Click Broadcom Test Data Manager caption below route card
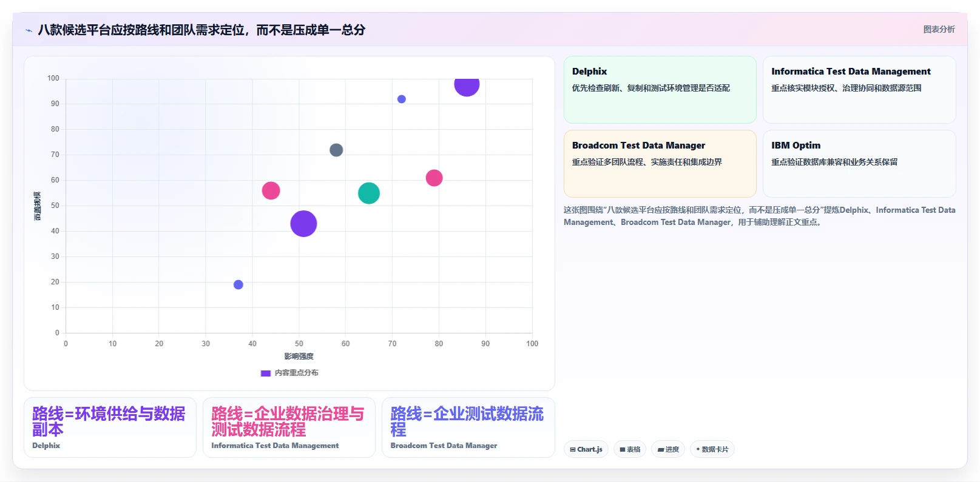The image size is (980, 482). click(444, 446)
